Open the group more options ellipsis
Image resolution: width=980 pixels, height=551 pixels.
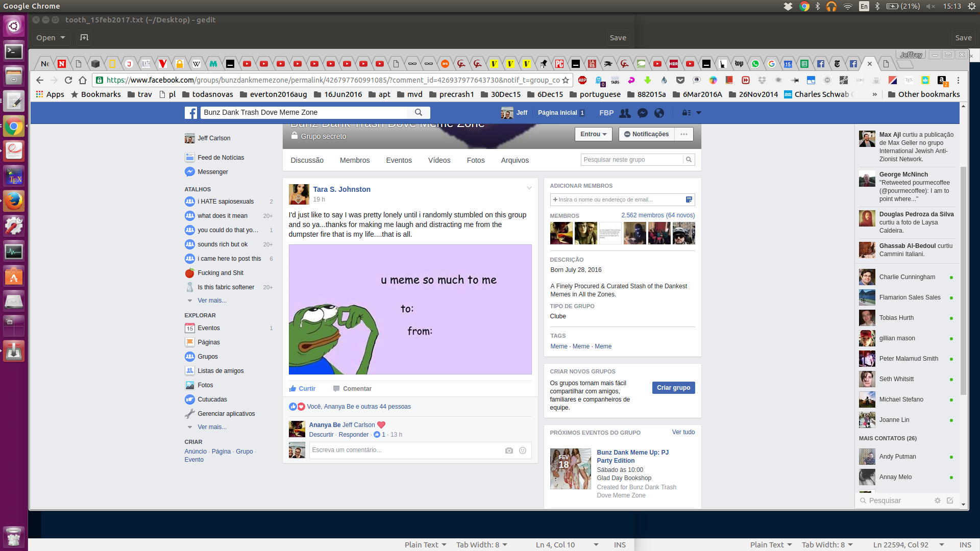[x=684, y=134]
